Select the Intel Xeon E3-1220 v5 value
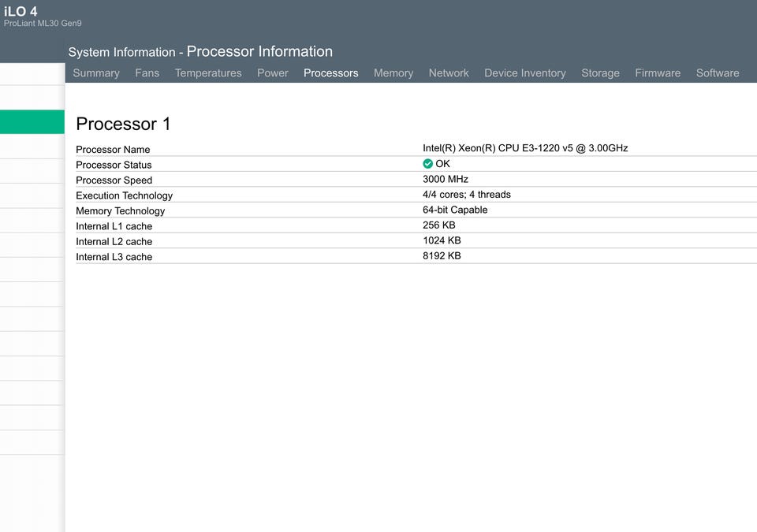757x532 pixels. [x=525, y=148]
